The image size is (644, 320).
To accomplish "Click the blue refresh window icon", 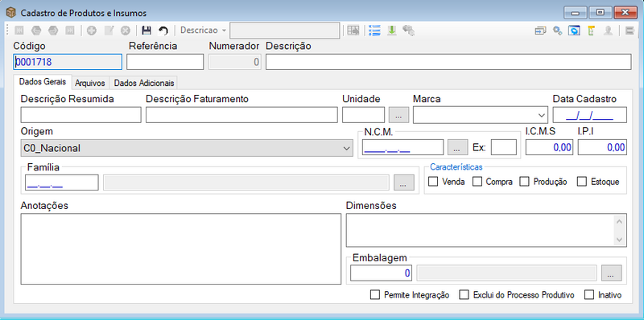I will click(574, 31).
